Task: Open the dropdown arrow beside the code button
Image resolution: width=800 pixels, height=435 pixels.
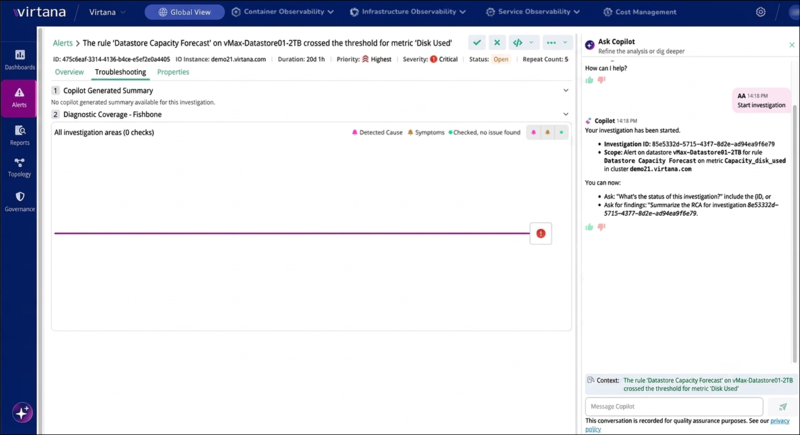Action: [x=531, y=43]
